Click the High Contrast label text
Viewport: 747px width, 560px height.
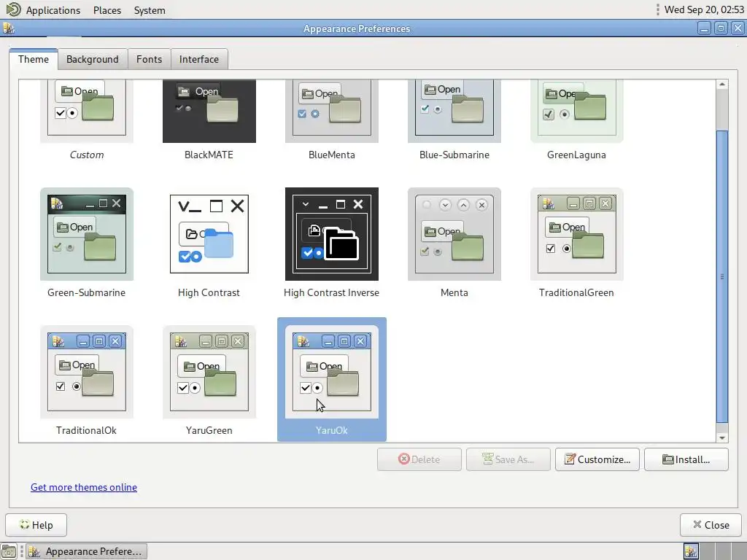209,292
